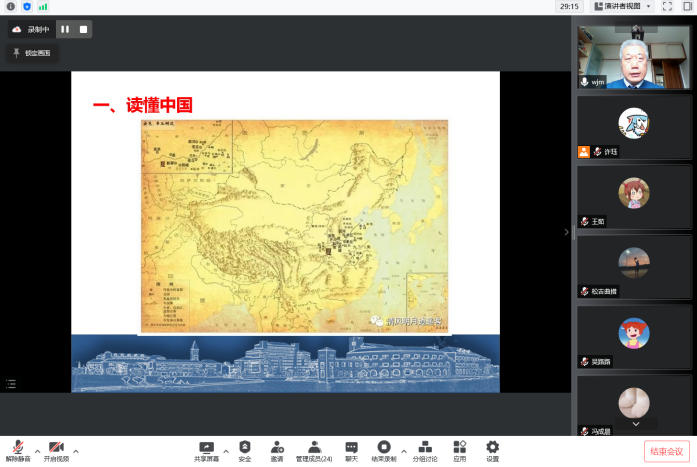
Task: Collapse the participant sidebar with the arrow
Action: [x=566, y=232]
